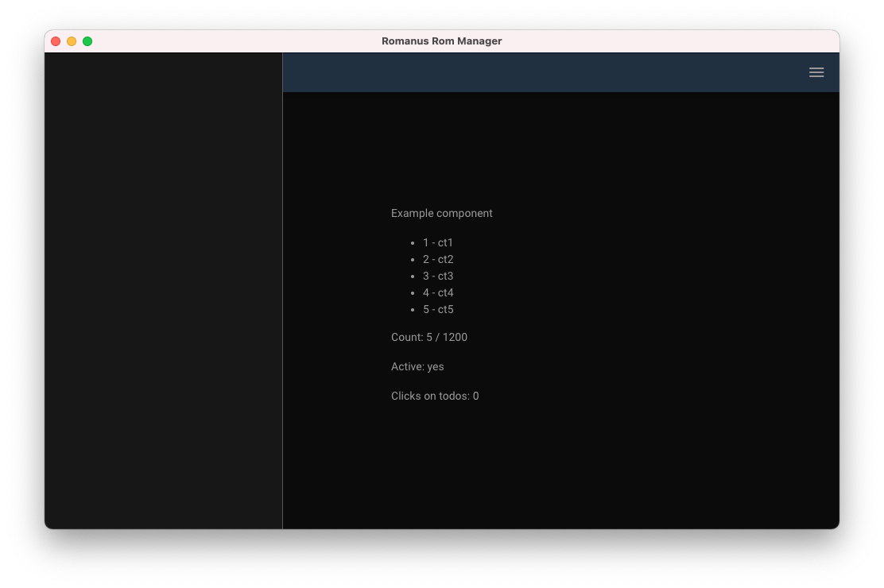
Task: Select the todo item '1 - ct1'
Action: point(438,242)
